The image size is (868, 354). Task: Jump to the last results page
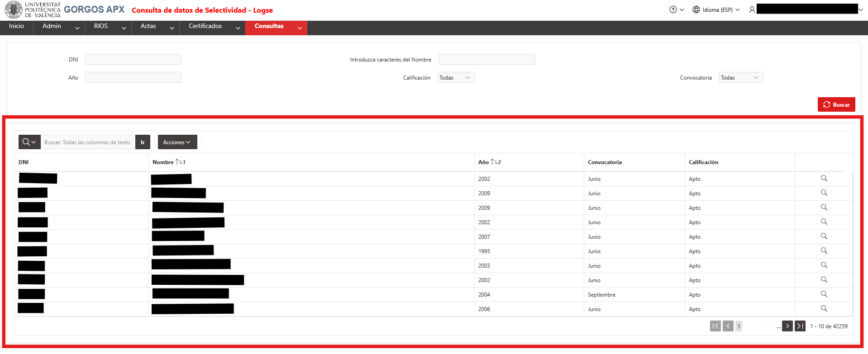coord(800,326)
